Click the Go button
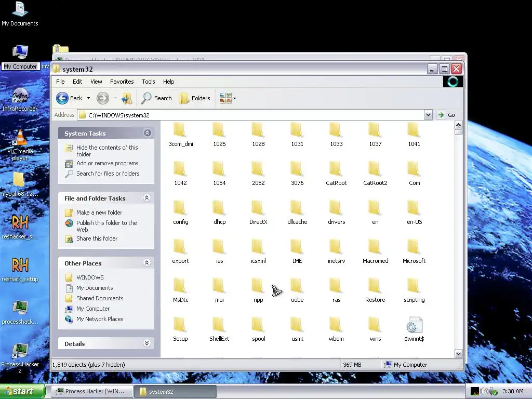 (446, 115)
